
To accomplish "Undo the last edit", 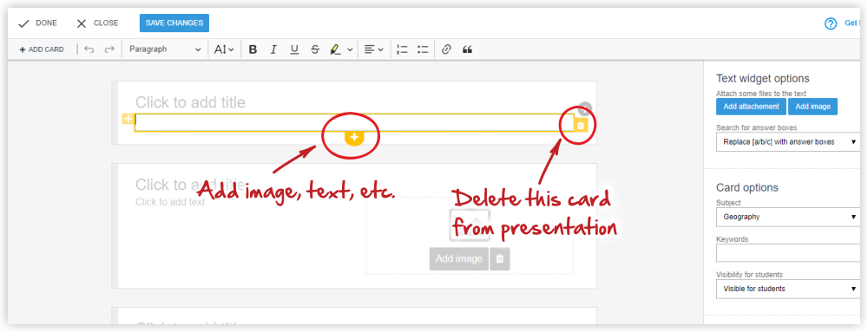I will click(89, 49).
